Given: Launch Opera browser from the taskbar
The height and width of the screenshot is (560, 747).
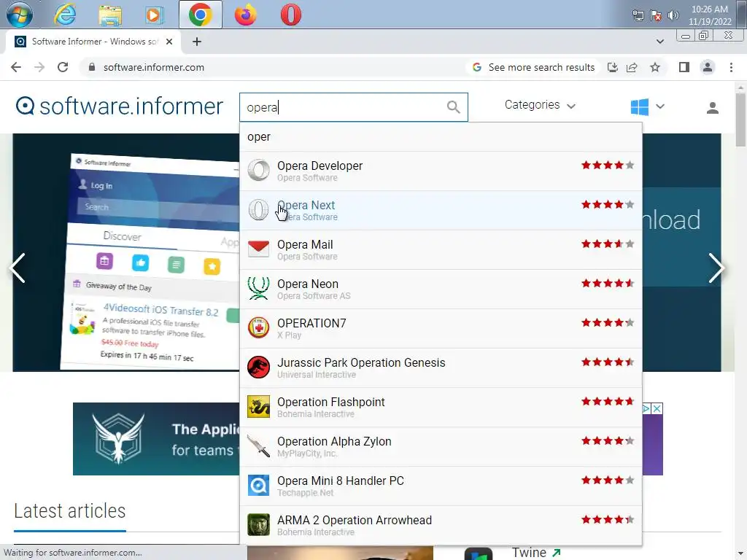Looking at the screenshot, I should tap(290, 15).
